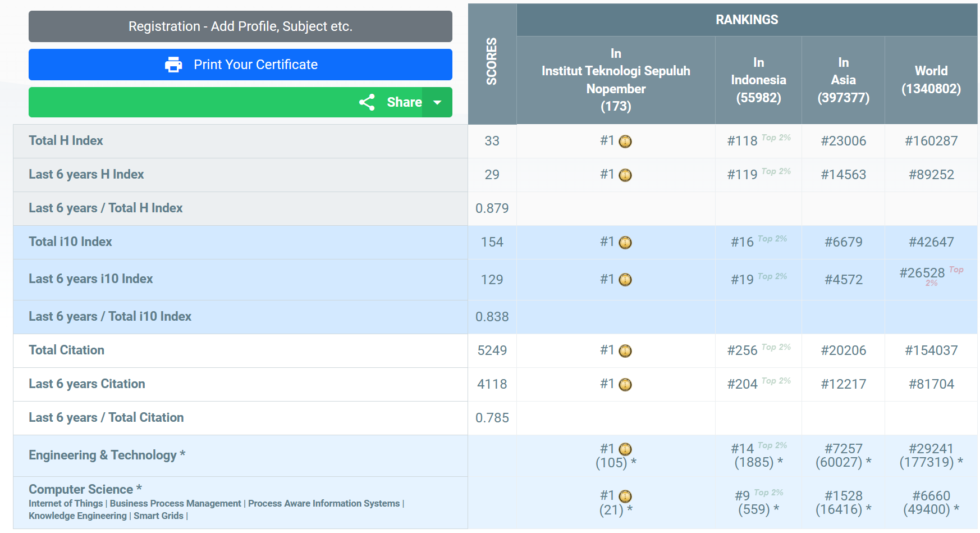
Task: Click the gold medal in Last 6 years Citation row
Action: pos(625,385)
